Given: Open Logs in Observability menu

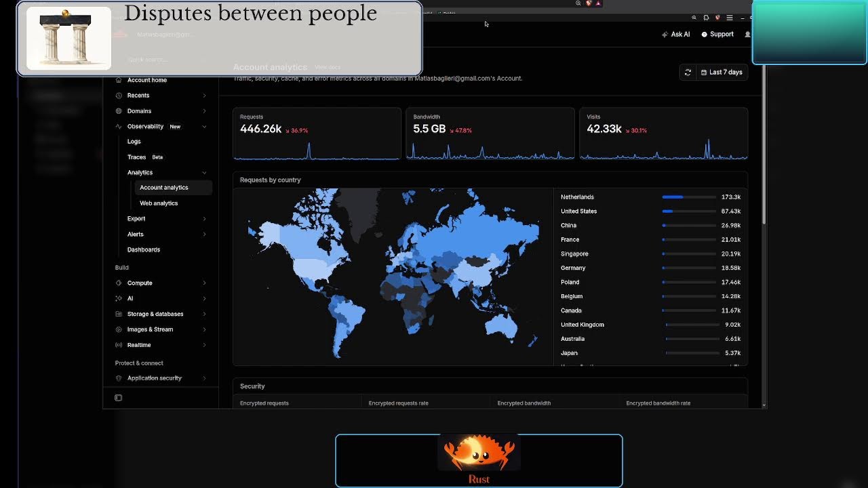Looking at the screenshot, I should [134, 142].
